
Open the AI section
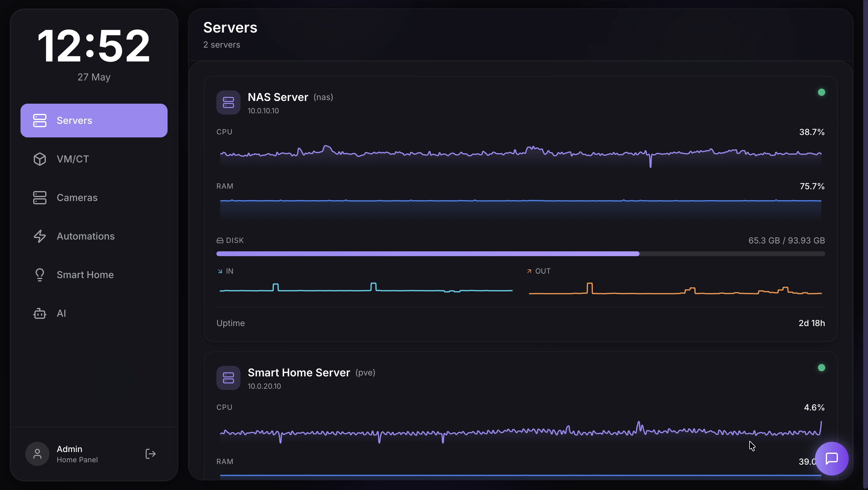point(94,313)
